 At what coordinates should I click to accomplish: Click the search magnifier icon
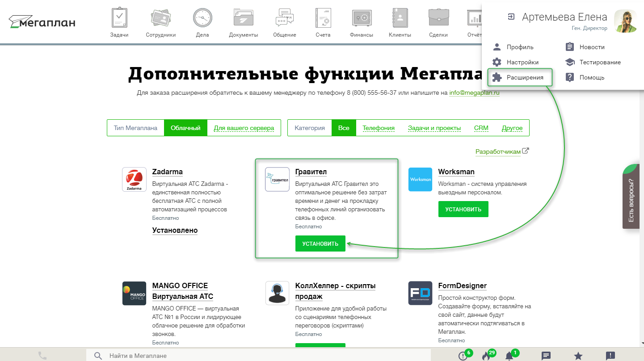98,356
